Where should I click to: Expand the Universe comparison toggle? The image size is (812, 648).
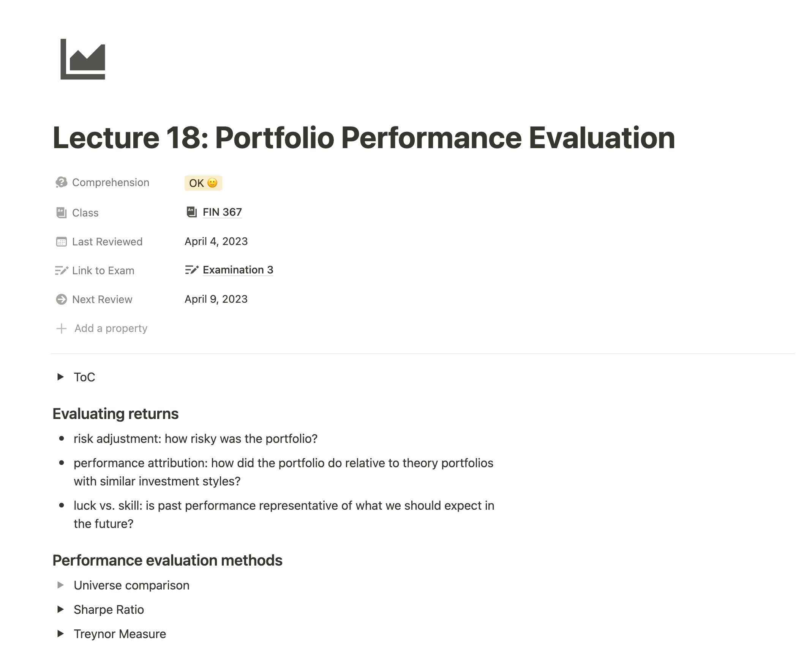[60, 585]
